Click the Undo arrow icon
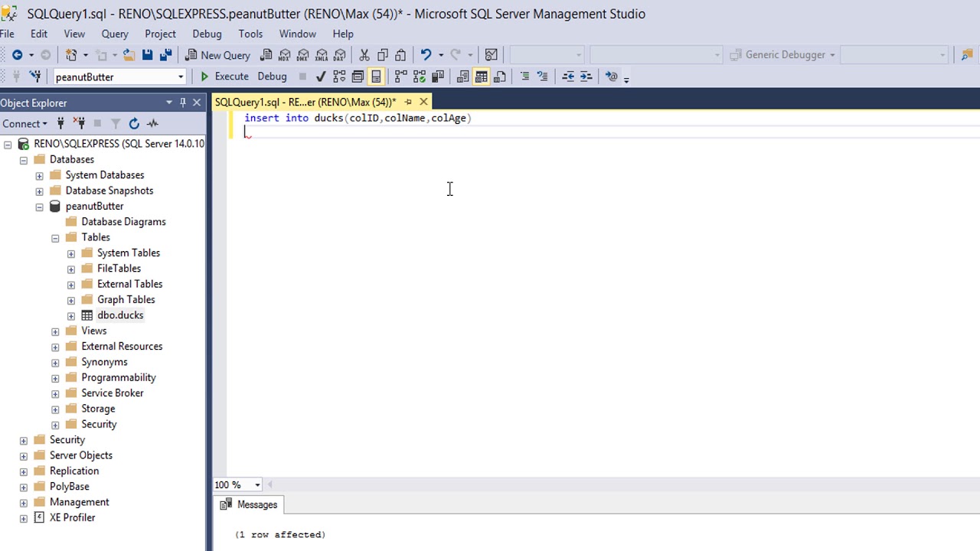 [x=426, y=54]
